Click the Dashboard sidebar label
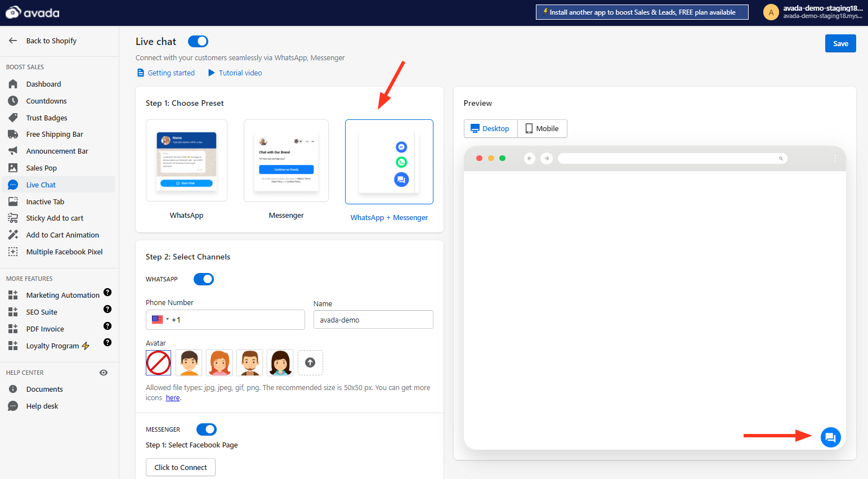Viewport: 868px width, 479px height. coord(43,84)
